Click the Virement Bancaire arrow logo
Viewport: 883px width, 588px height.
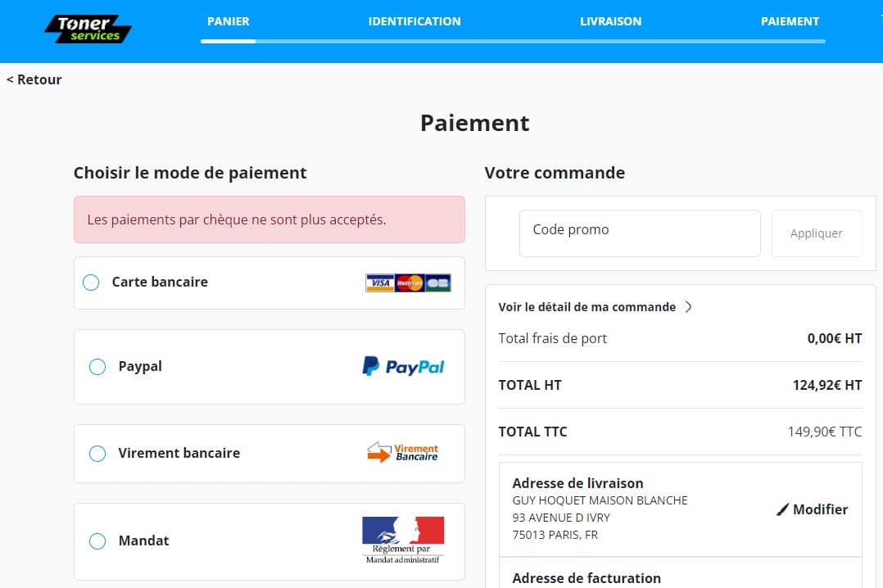pos(402,453)
